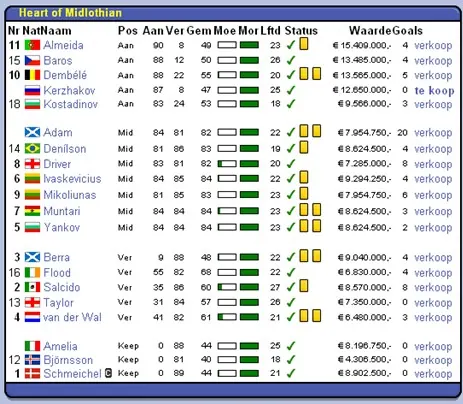Click the Pos column header
Viewport: 463px width, 404px height.
tap(128, 31)
